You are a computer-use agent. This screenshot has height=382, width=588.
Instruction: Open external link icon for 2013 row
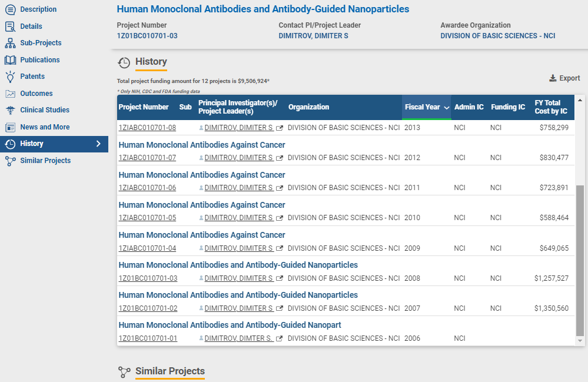click(280, 128)
